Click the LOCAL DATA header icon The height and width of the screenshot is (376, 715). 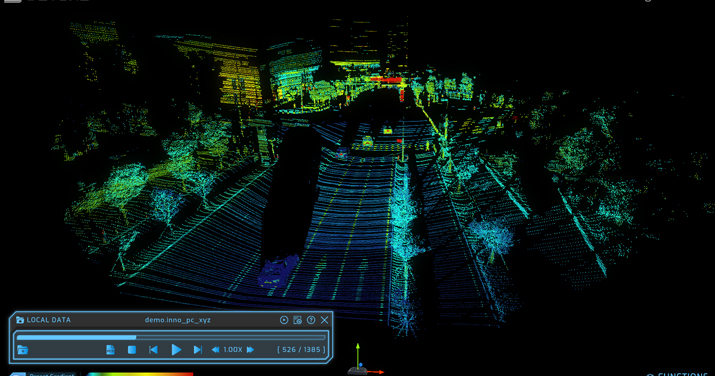click(20, 320)
